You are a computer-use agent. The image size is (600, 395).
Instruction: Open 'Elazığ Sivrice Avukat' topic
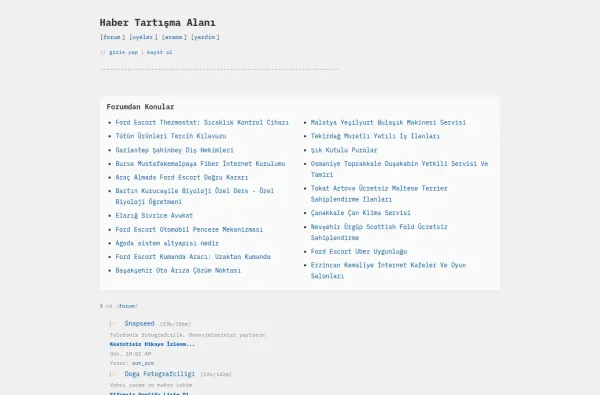pos(154,215)
